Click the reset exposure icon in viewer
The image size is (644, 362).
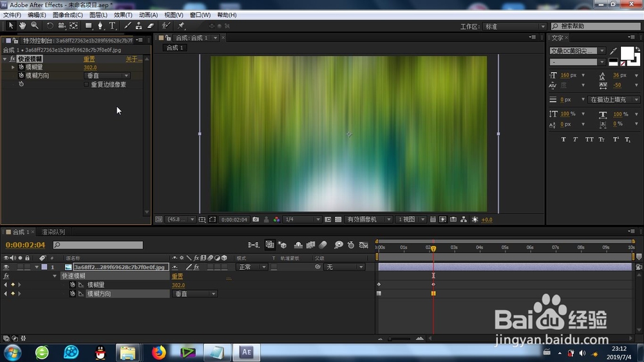475,220
